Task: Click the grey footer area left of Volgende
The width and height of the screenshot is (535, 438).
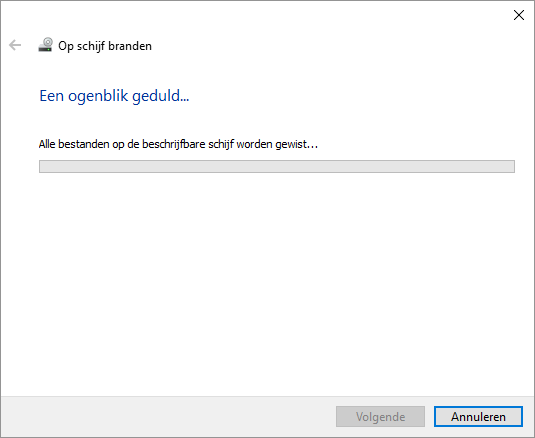Action: point(167,417)
